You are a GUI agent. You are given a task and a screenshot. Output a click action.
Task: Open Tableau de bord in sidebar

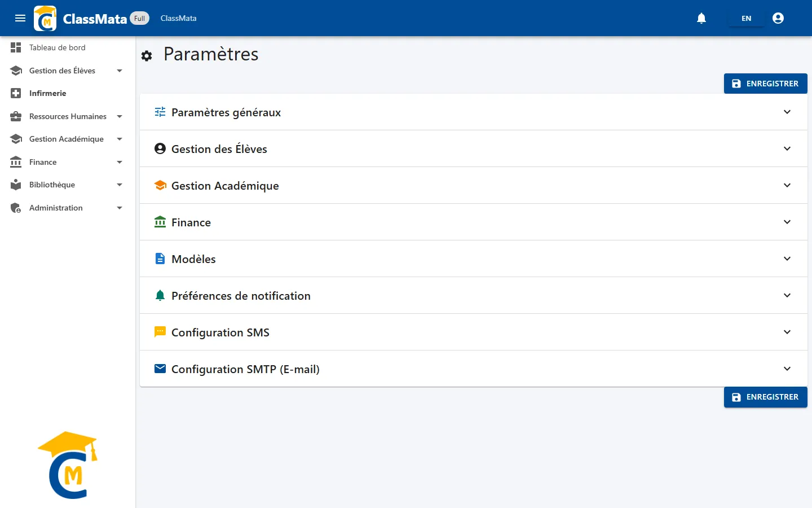point(68,47)
